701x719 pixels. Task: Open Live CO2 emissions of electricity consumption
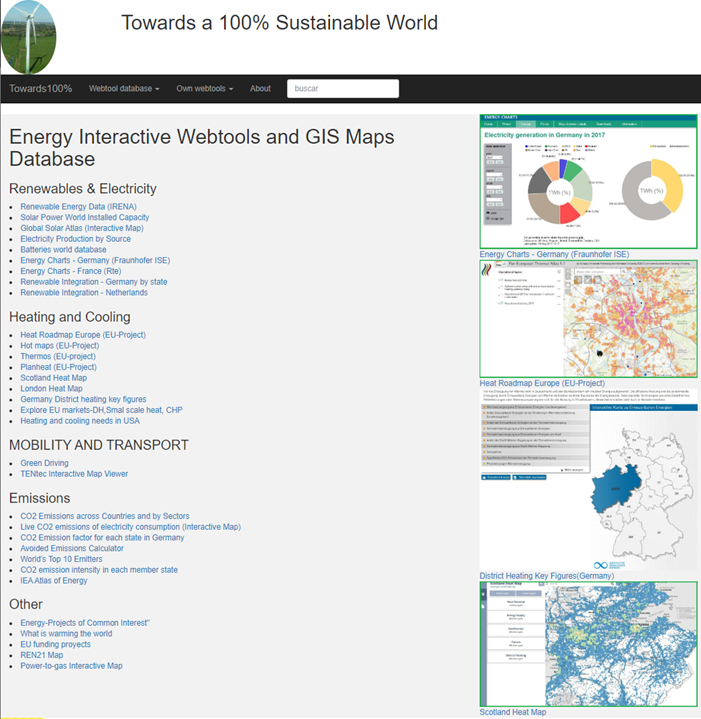tap(130, 527)
